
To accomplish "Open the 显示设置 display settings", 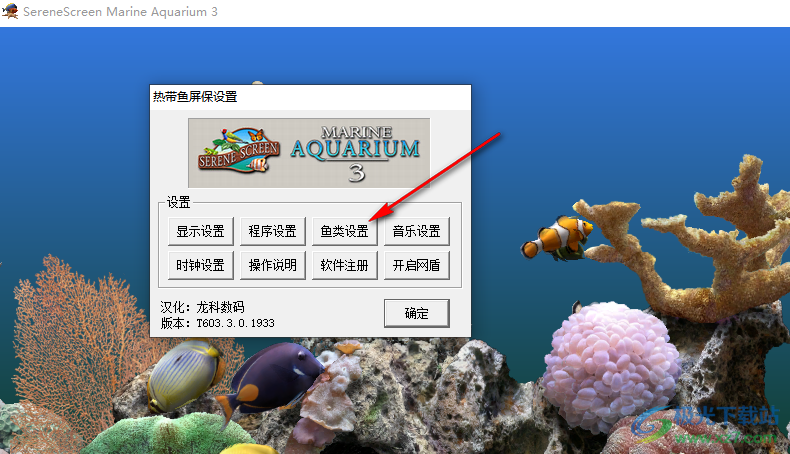I will pyautogui.click(x=201, y=231).
